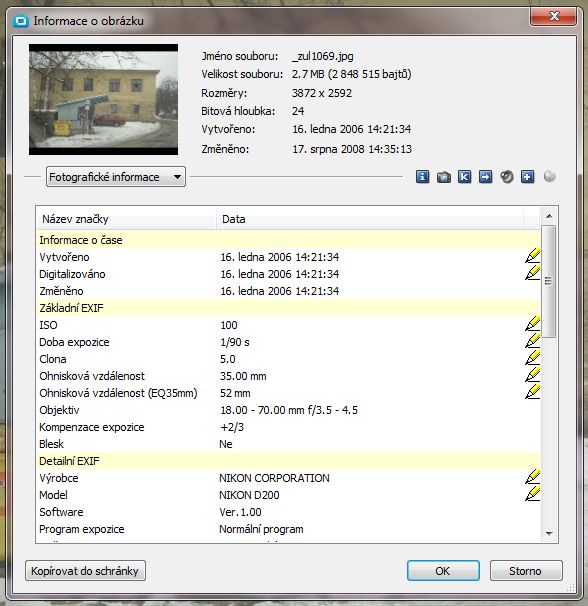This screenshot has height=606, width=588.
Task: Click the Kopírovat do schránky button
Action: click(85, 571)
